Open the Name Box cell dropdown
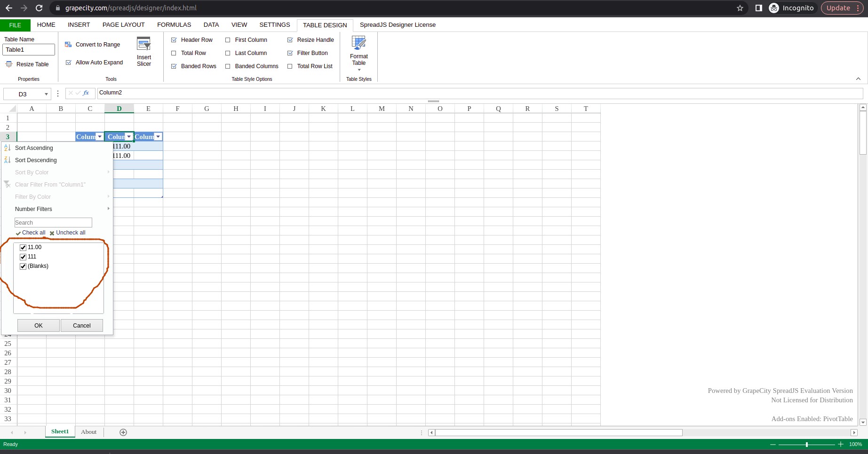This screenshot has height=454, width=868. tap(46, 94)
